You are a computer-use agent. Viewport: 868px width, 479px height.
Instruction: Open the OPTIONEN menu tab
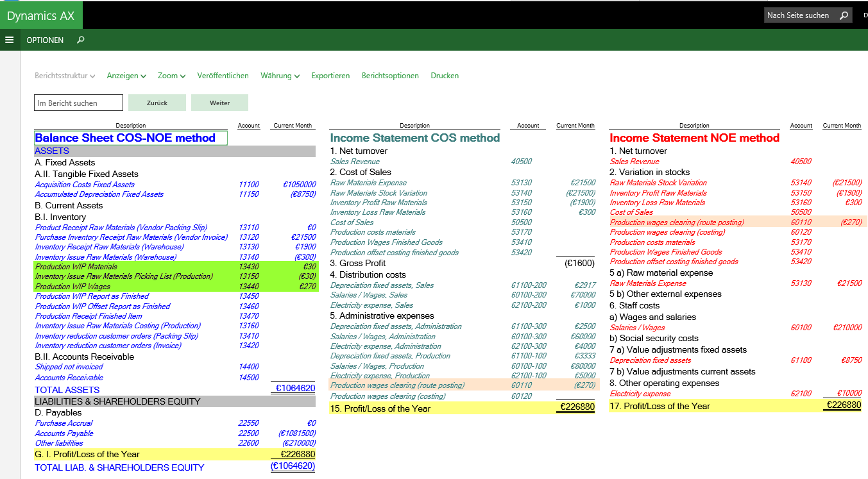[45, 40]
